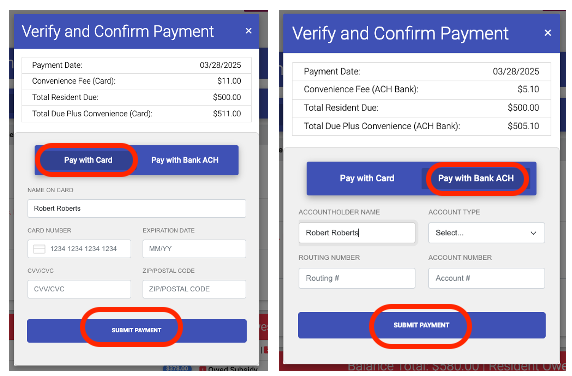The width and height of the screenshot is (572, 376).
Task: Click the Total Due Plus Convenience (Card) row
Action: click(x=136, y=114)
